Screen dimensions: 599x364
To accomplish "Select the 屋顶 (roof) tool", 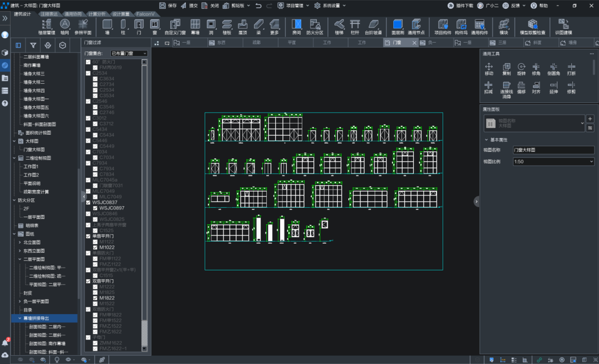I will [242, 27].
